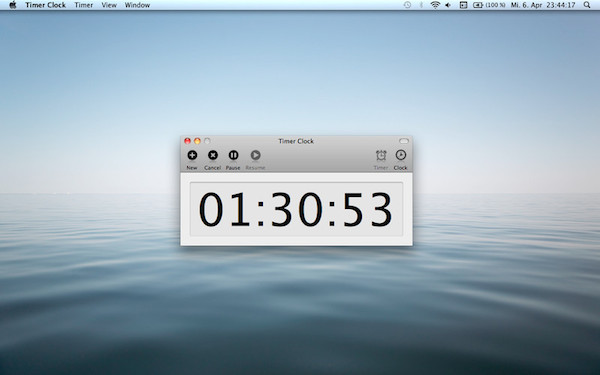This screenshot has height=375, width=600.
Task: Click the menu bar date and time
Action: pos(543,5)
